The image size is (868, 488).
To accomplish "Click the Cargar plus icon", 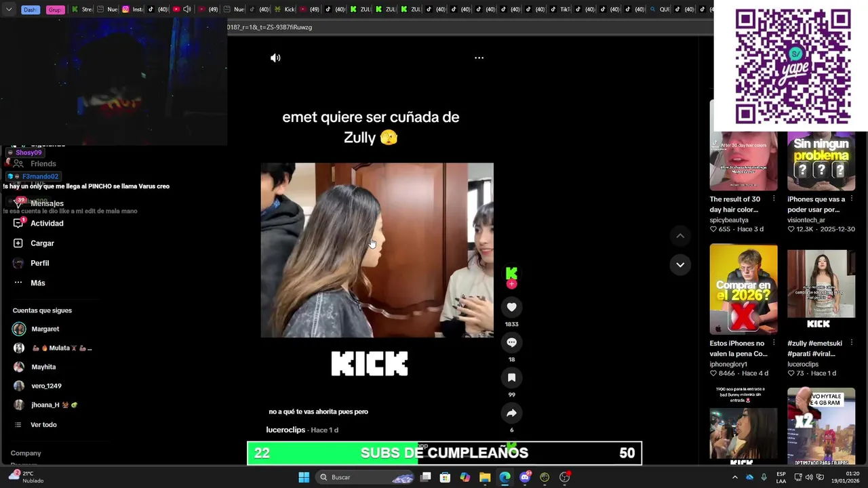I will pyautogui.click(x=18, y=243).
